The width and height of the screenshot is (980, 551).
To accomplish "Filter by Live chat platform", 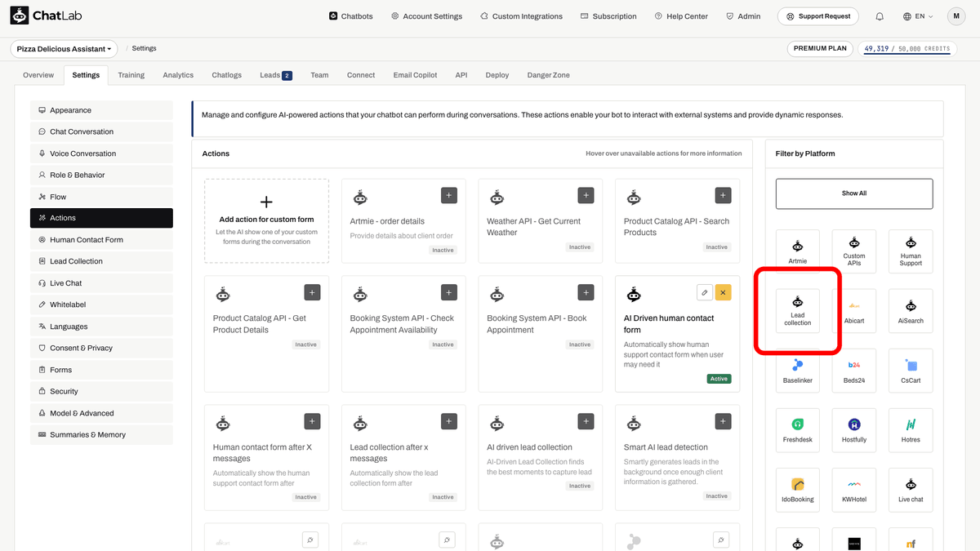I will (x=911, y=489).
